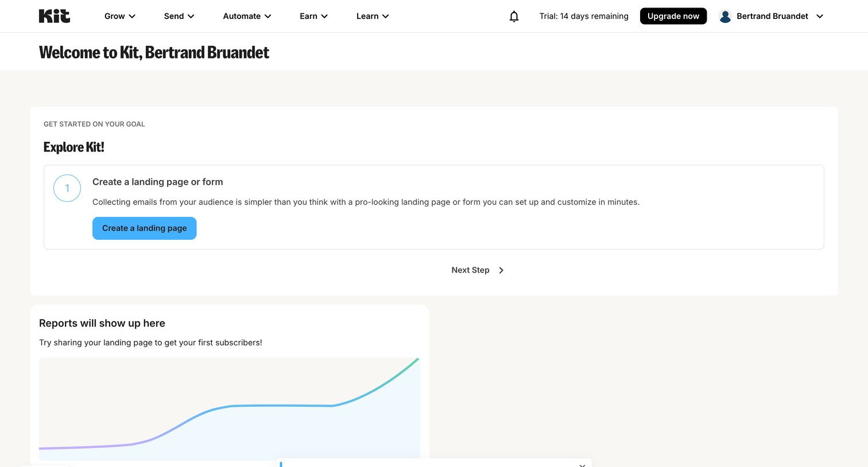Click 'GET STARTED ON YOUR GOAL' label
The height and width of the screenshot is (467, 868).
[x=94, y=124]
